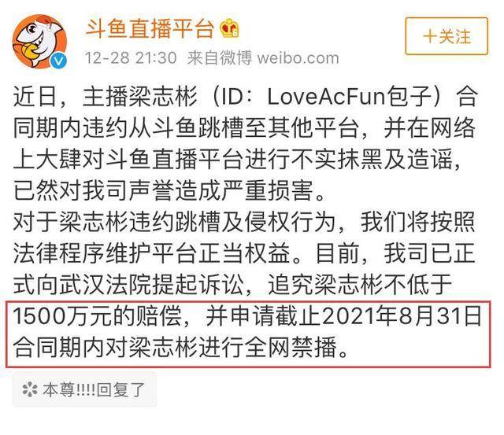The width and height of the screenshot is (504, 435).
Task: Click the line 已然对我司声誉造成严重损害
Action: (170, 190)
